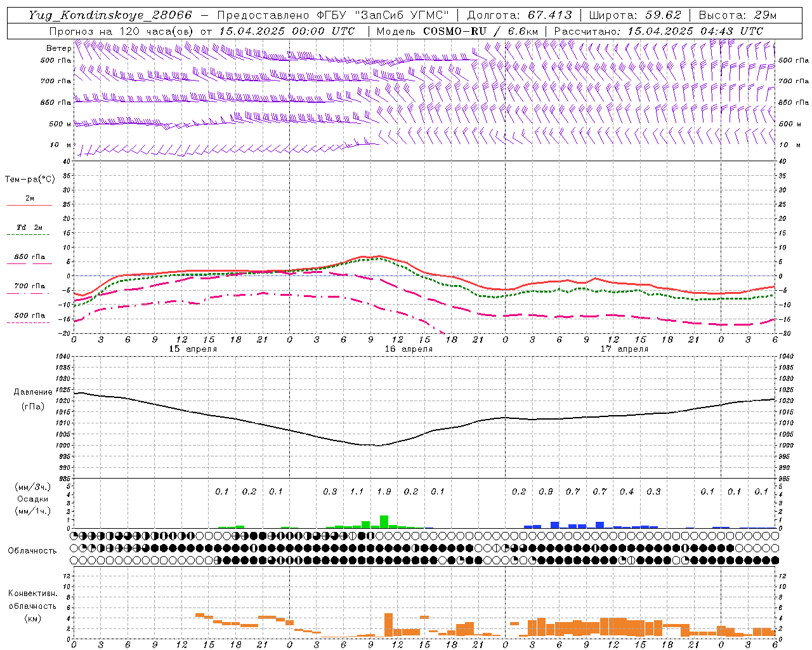This screenshot has height=650, width=812.
Task: Select the model label COSMO-RU / 6.6км
Action: click(480, 31)
